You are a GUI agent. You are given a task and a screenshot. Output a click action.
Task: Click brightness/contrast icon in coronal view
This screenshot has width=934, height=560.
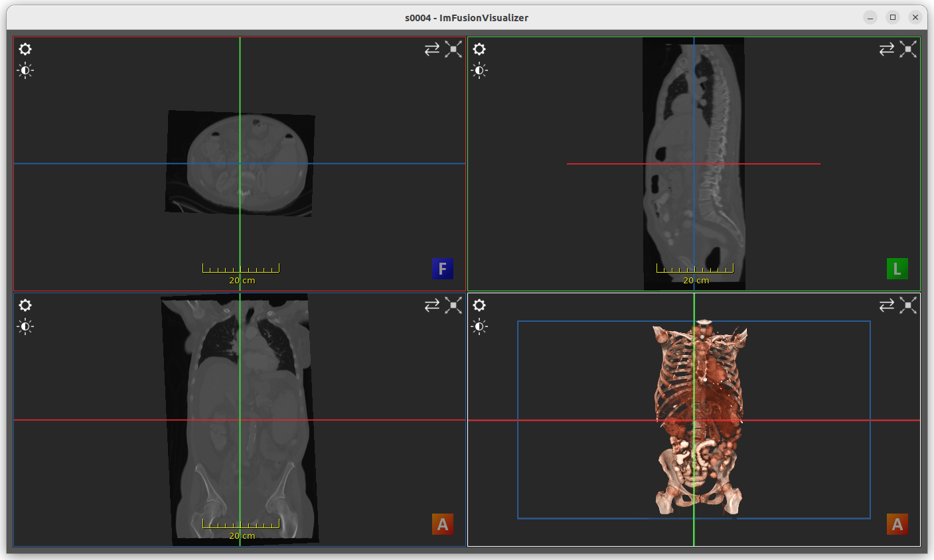pyautogui.click(x=25, y=326)
